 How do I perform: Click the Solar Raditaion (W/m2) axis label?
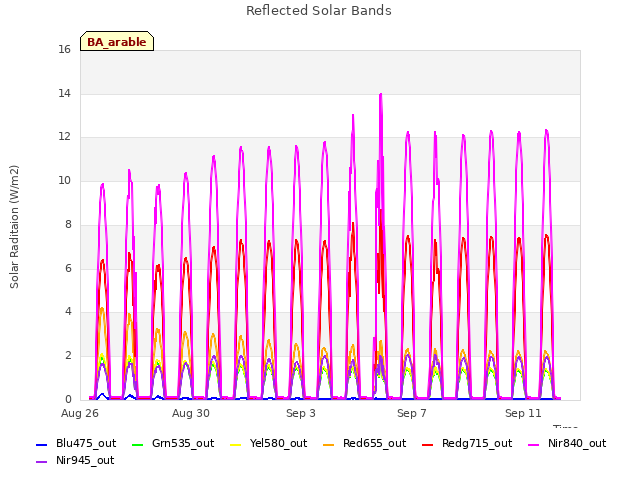point(14,227)
